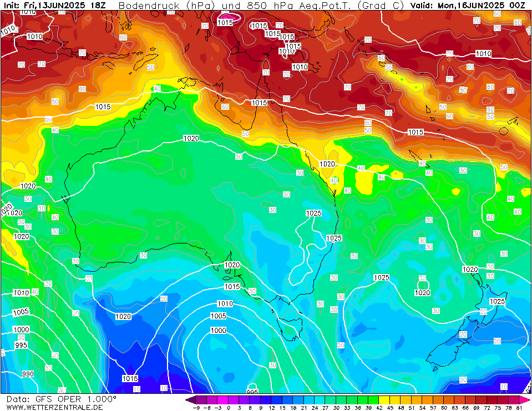Click the 1020 label inside small closed Tasman contour
The width and height of the screenshot is (532, 411).
point(422,293)
